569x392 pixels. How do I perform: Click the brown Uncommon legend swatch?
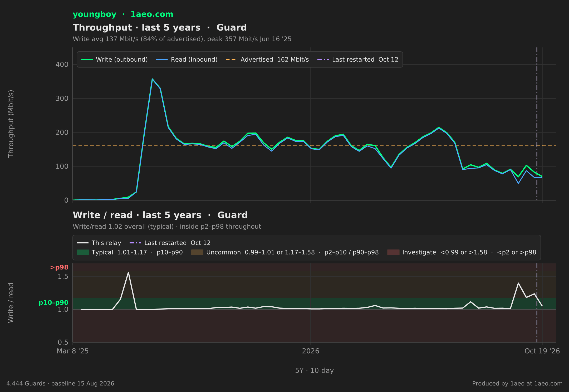197,252
